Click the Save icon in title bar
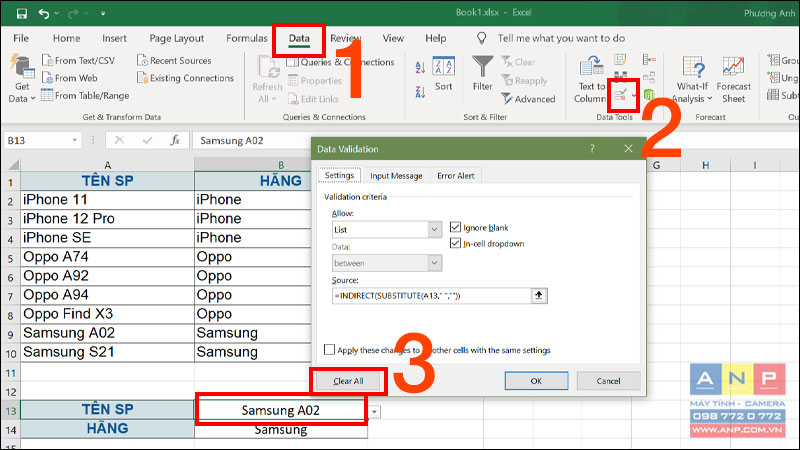 [21, 13]
